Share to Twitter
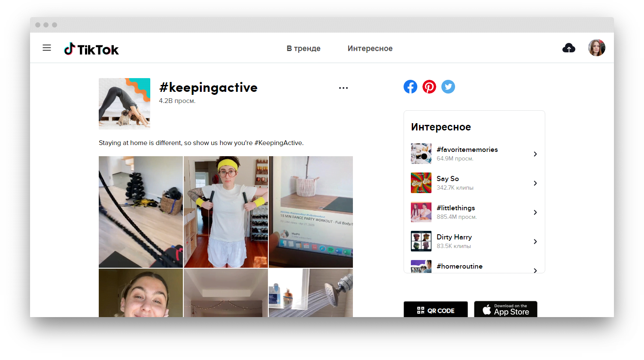The image size is (644, 360). [448, 87]
